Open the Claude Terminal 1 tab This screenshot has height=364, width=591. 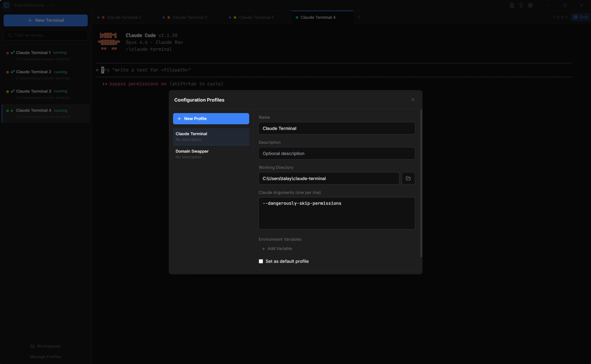coord(124,17)
